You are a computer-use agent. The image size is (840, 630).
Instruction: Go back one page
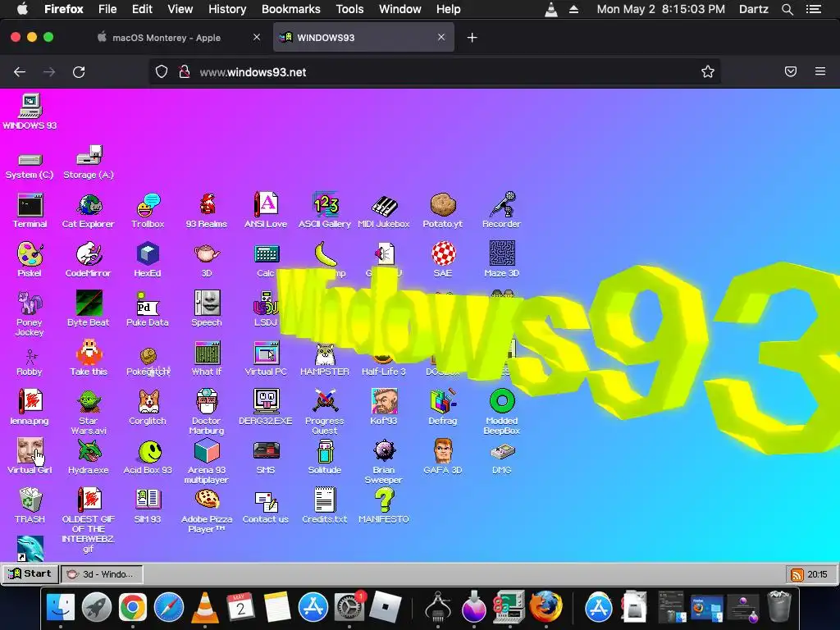pyautogui.click(x=20, y=72)
